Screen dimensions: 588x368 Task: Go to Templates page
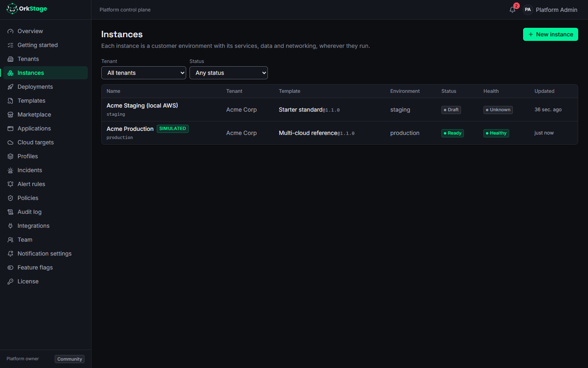(45, 101)
